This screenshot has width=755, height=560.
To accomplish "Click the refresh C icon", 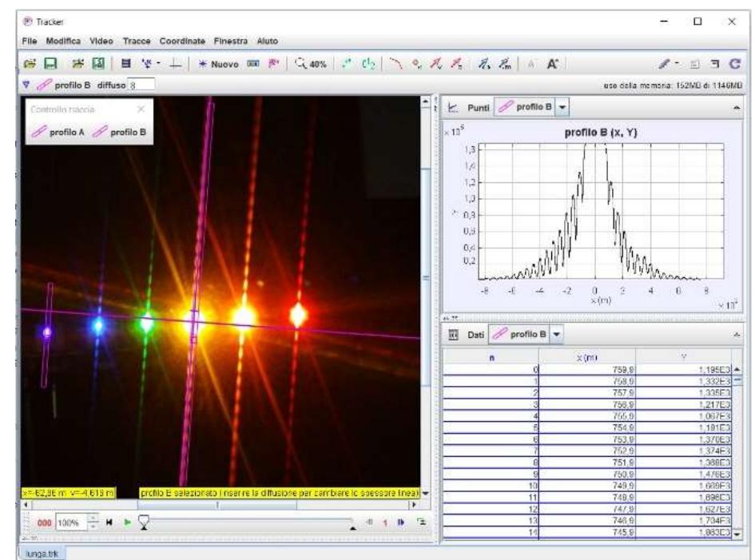I will (x=735, y=64).
